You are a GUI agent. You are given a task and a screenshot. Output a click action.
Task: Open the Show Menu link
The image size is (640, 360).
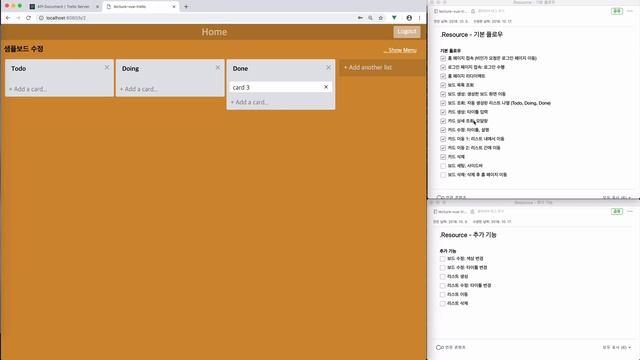coord(400,50)
